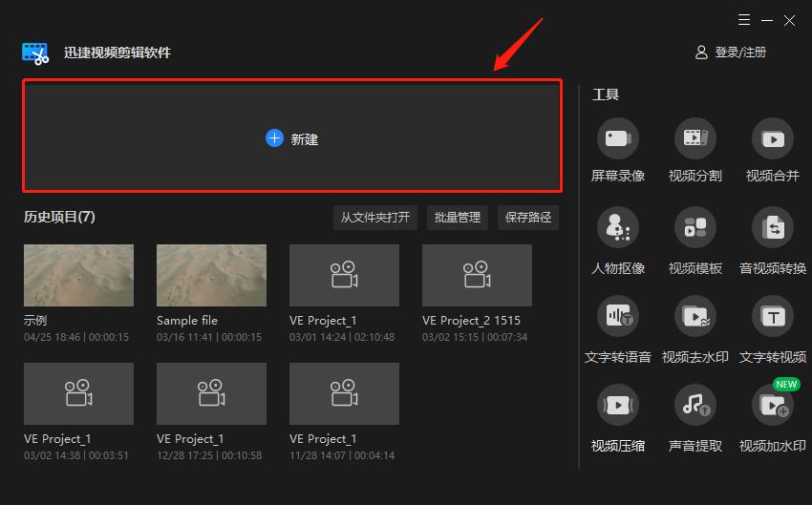Click the 文字转视频 label text
This screenshot has width=812, height=505.
click(x=773, y=357)
